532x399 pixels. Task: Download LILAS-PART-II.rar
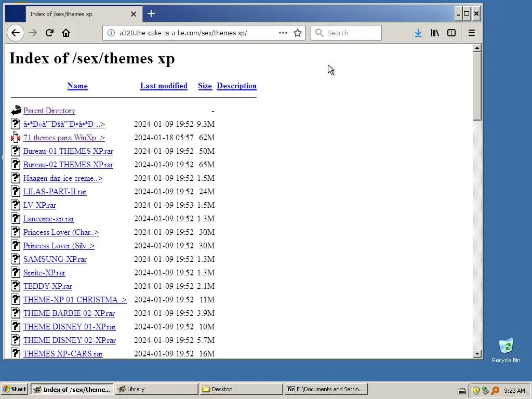(x=55, y=192)
